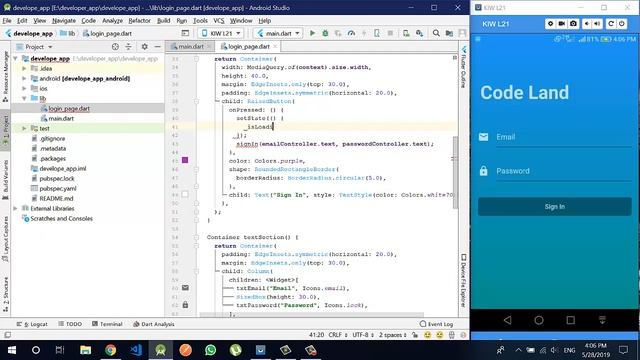Tap the Sign In button in emulator

(555, 207)
